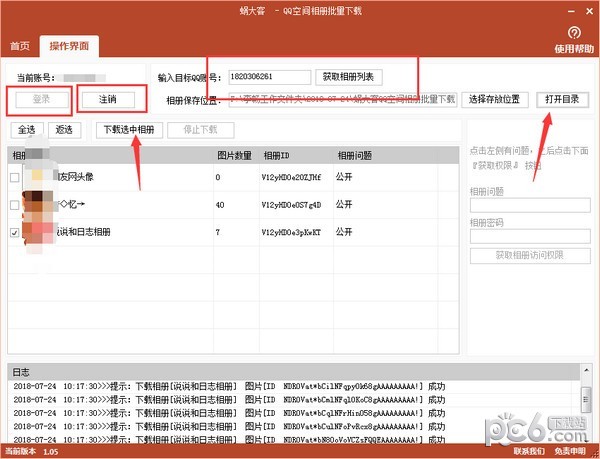
Task: Check the 朋友网头像 album checkbox
Action: (x=15, y=177)
